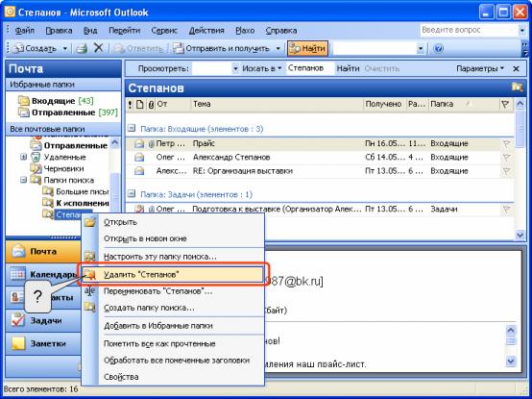Viewport: 532px width, 399px height.
Task: Click envelope icon of Прайс message
Action: coord(139,143)
